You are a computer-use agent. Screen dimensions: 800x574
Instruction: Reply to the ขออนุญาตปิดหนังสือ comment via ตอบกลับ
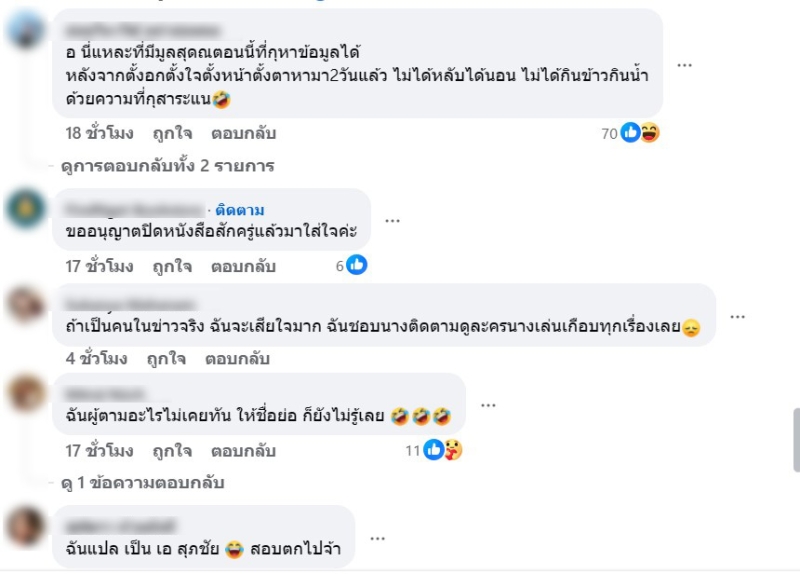[x=243, y=266]
